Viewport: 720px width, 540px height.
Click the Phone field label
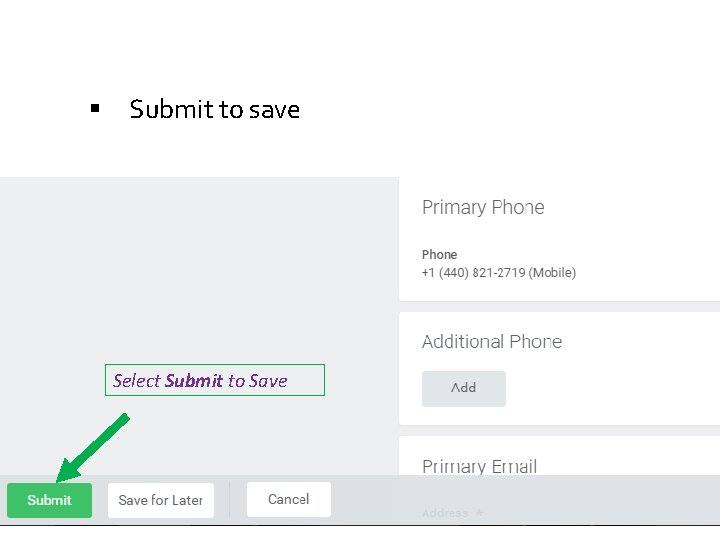click(439, 254)
